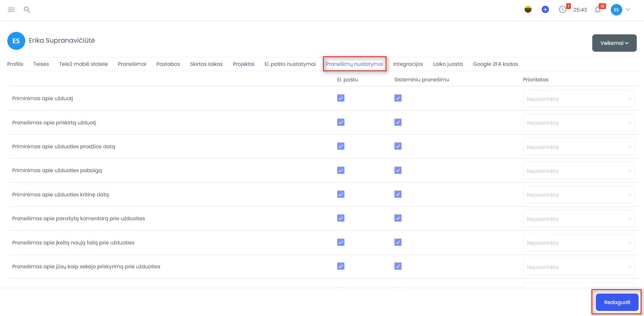The height and width of the screenshot is (316, 644).
Task: Toggle system checkbox for užduoties pradžios datą
Action: (398, 146)
